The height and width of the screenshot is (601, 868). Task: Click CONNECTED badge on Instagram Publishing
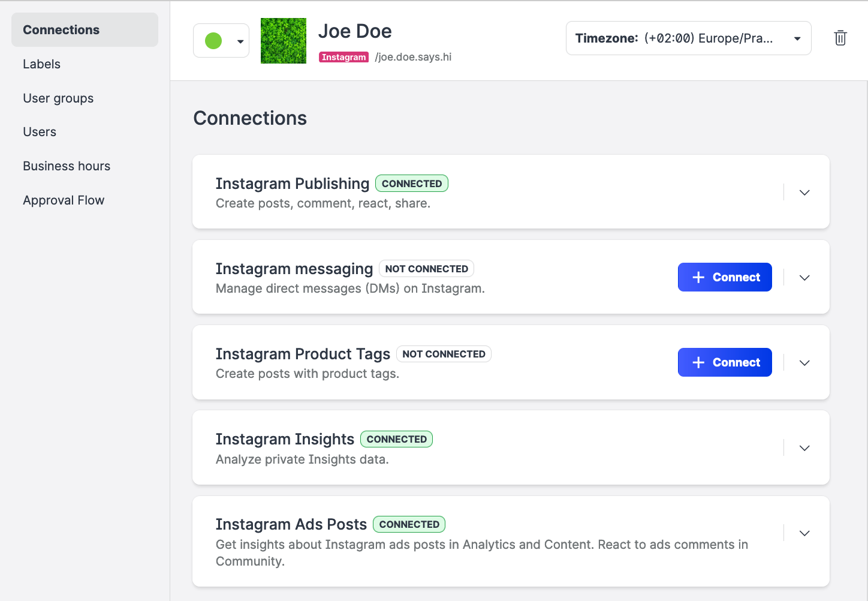point(412,184)
